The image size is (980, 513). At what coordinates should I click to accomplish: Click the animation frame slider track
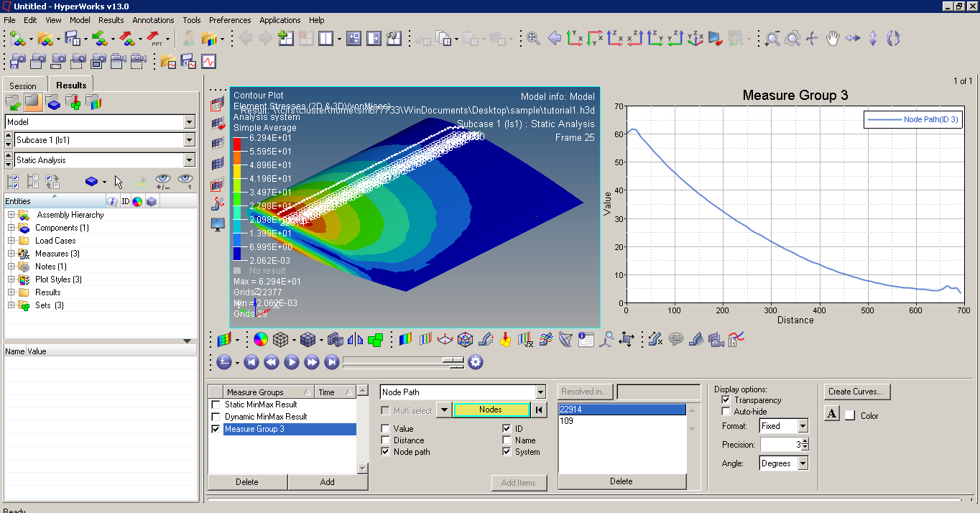[392, 359]
